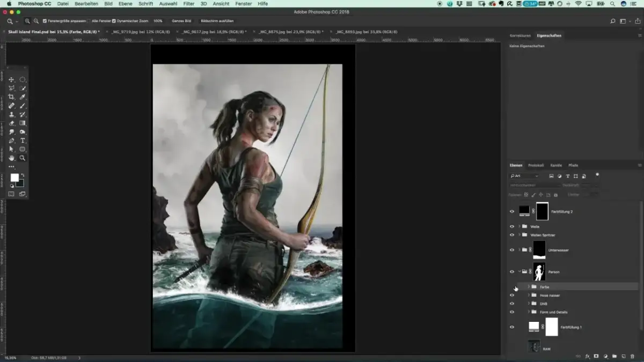Image resolution: width=644 pixels, height=362 pixels.
Task: Select the Crop tool
Action: click(11, 97)
